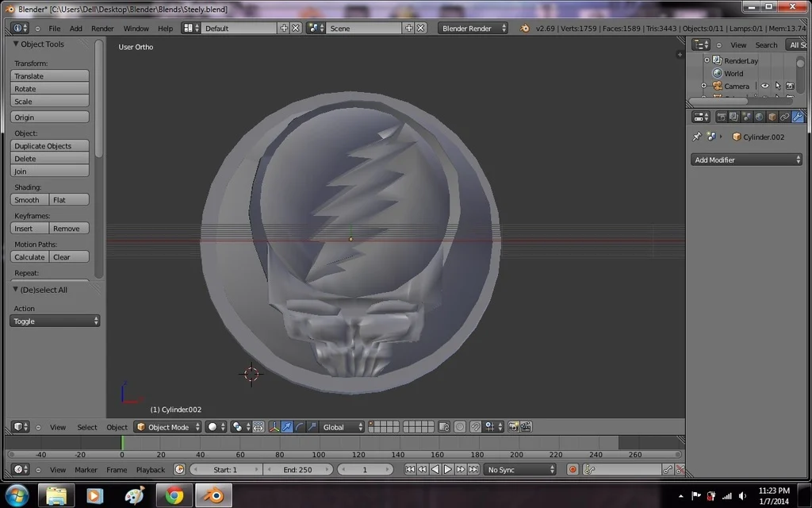Switch to Modifiers wrench tab icon
This screenshot has height=508, width=812.
click(798, 117)
